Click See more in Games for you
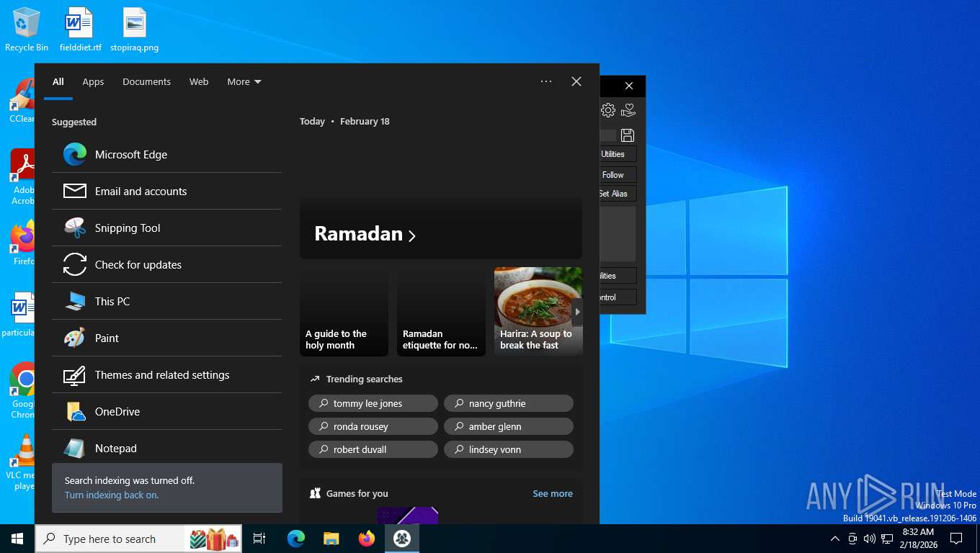980x553 pixels. click(553, 494)
